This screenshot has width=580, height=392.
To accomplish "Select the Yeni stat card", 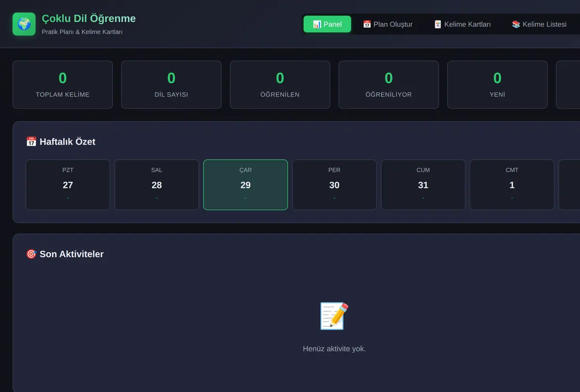I will click(x=497, y=85).
